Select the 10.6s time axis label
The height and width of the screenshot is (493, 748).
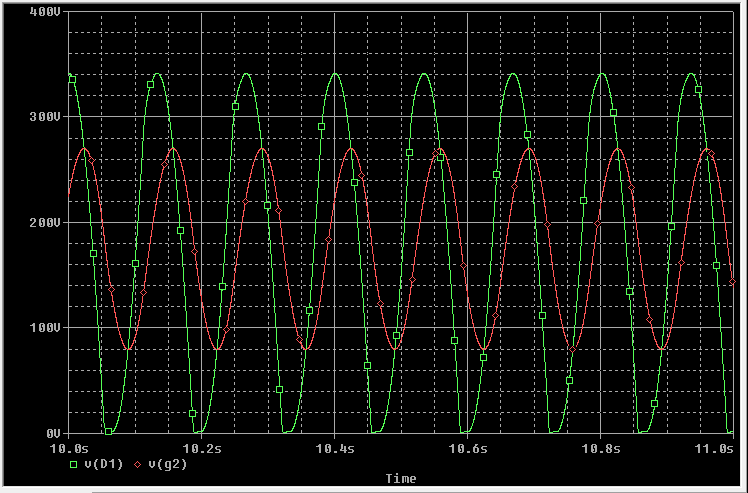pyautogui.click(x=467, y=450)
